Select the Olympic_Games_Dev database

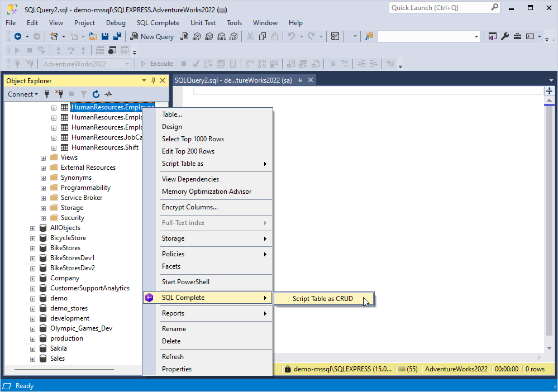(x=81, y=328)
